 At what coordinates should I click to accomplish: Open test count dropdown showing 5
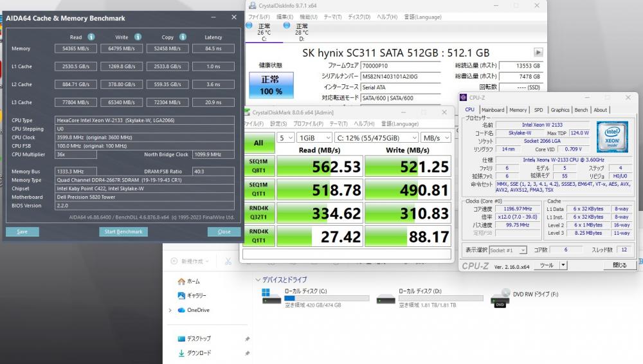286,138
